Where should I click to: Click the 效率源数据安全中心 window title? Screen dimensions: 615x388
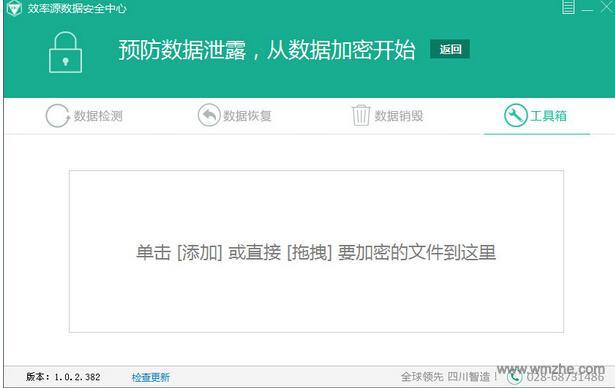pos(77,9)
